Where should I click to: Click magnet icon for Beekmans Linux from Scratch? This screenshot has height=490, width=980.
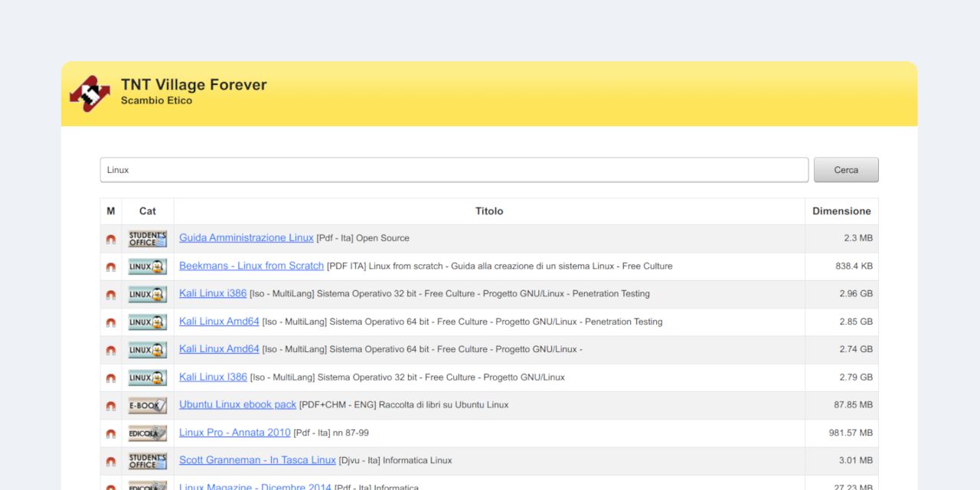(x=111, y=266)
